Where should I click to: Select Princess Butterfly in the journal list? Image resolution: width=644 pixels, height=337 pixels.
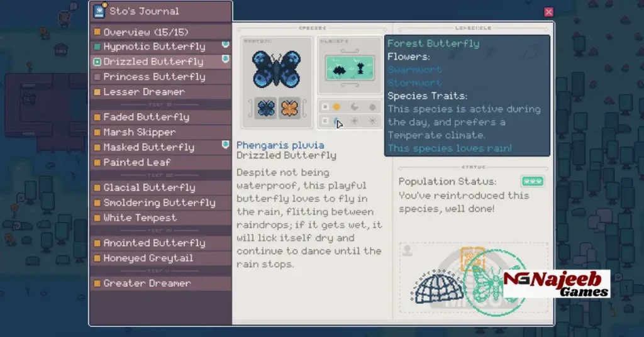(x=154, y=77)
